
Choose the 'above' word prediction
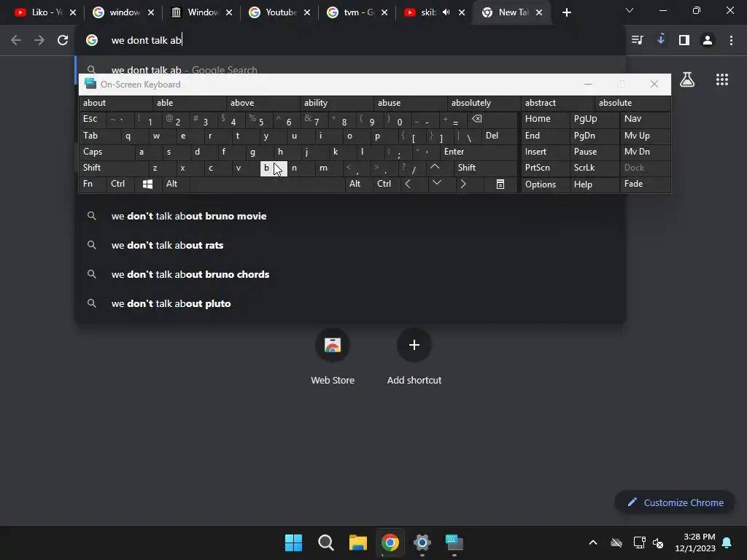point(263,103)
